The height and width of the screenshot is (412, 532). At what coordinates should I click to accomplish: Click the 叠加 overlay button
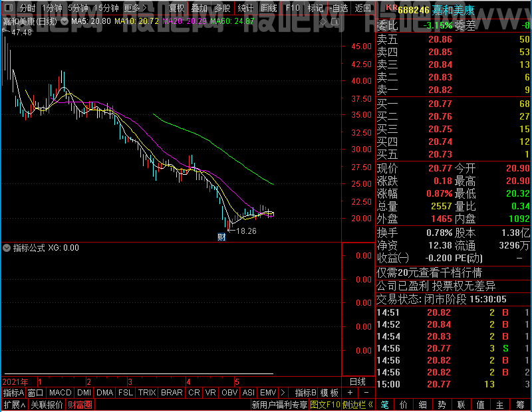click(199, 8)
